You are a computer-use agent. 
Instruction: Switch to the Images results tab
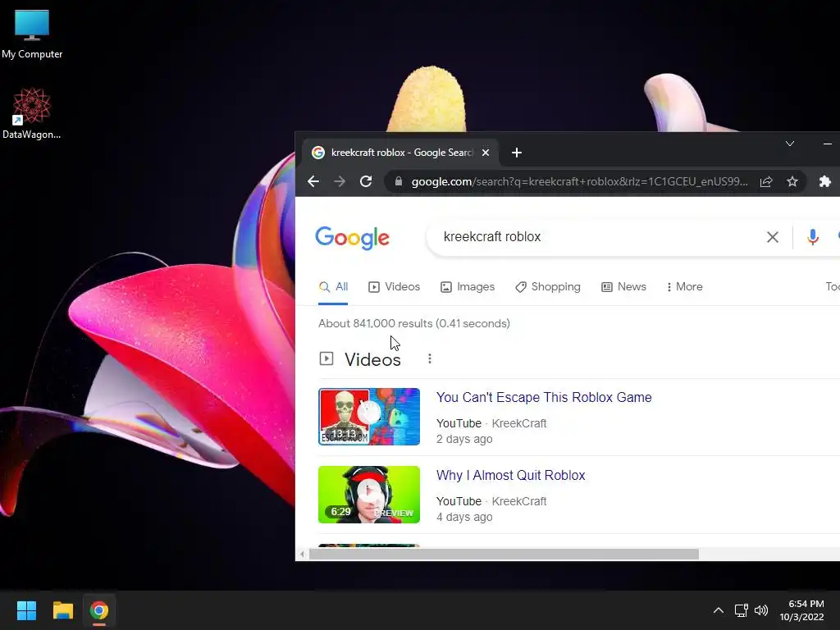point(468,286)
